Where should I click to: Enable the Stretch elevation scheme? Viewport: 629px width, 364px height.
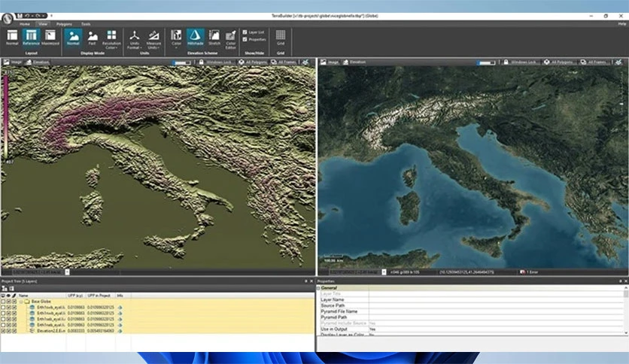click(x=214, y=38)
